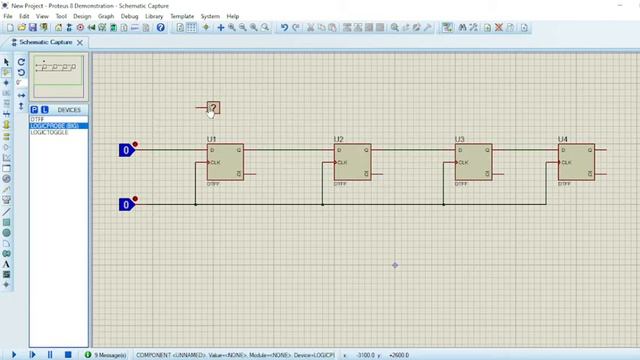Rotate clockwise using the top rotation arrow
The image size is (640, 360).
21,62
